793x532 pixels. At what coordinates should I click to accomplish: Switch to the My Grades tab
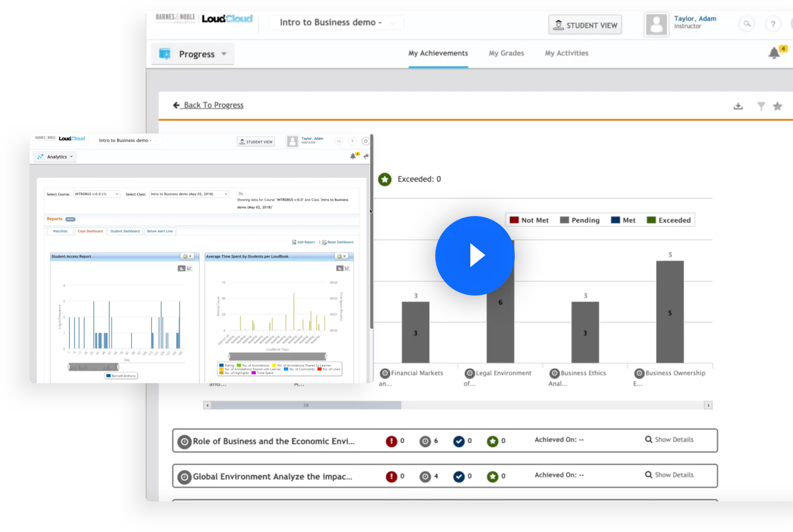(506, 53)
